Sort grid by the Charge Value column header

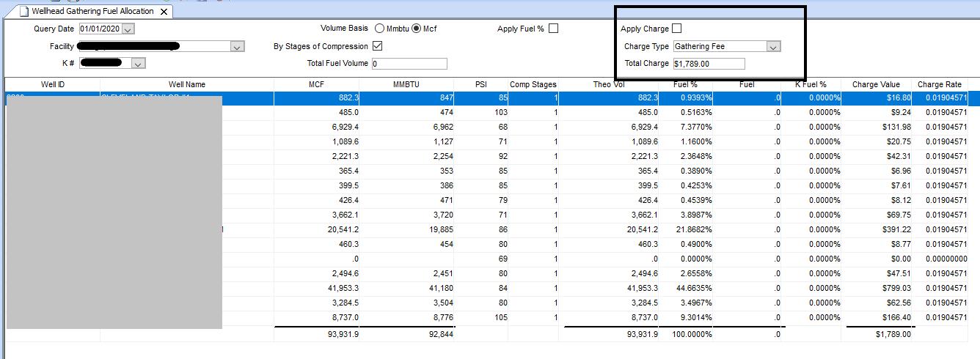coord(875,84)
